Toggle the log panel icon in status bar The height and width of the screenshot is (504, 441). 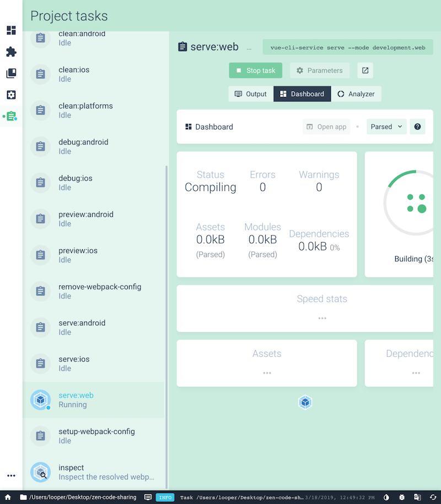pos(148,497)
